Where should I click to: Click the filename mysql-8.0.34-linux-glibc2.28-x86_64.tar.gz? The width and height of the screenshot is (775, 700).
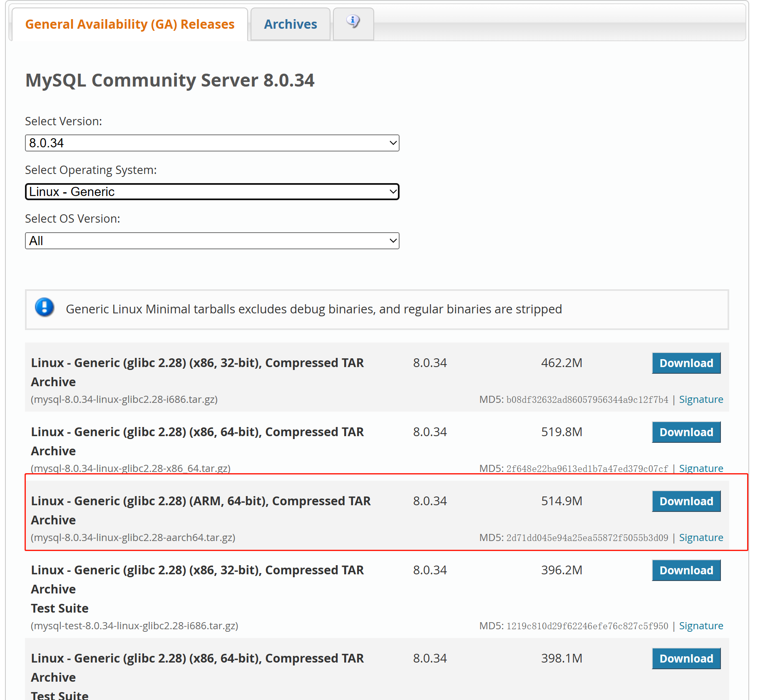[x=131, y=469]
